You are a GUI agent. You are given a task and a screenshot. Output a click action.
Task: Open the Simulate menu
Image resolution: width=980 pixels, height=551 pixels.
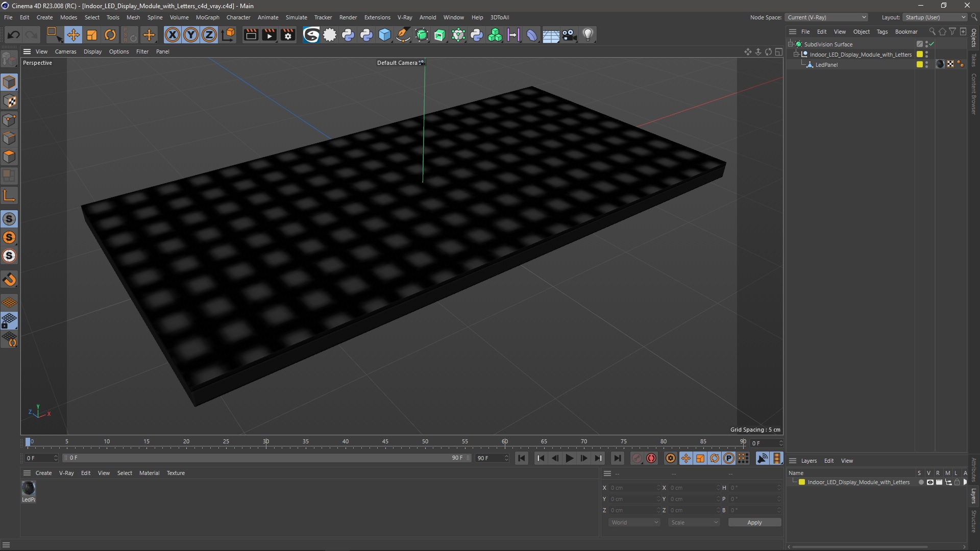click(x=296, y=17)
